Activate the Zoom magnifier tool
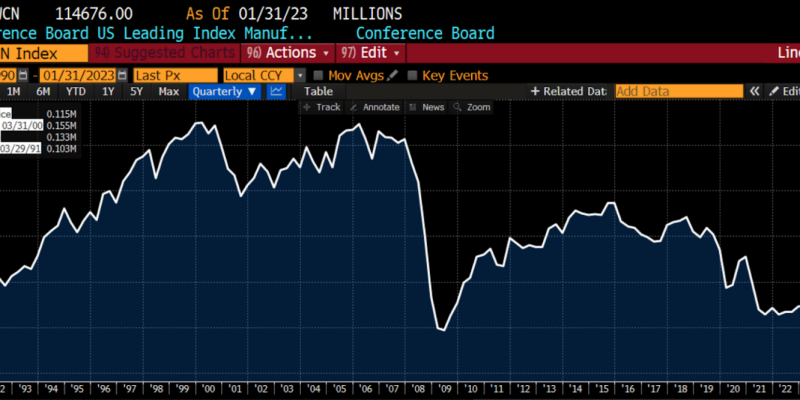Screen dimensions: 800x400 pos(473,107)
